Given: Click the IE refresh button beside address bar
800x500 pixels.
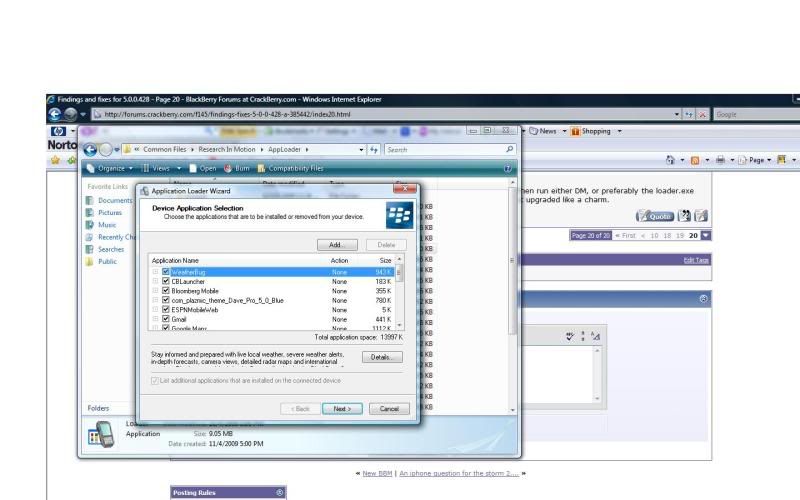Looking at the screenshot, I should point(689,115).
